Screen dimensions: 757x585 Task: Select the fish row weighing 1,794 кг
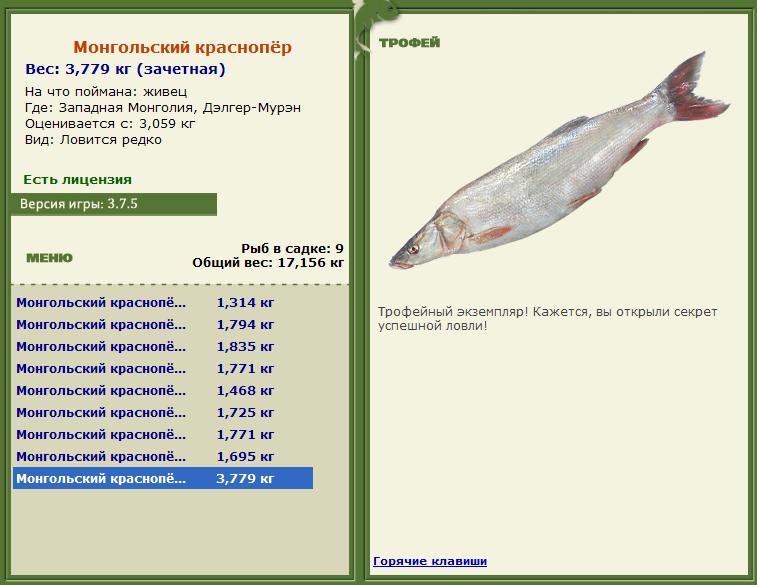[x=163, y=325]
